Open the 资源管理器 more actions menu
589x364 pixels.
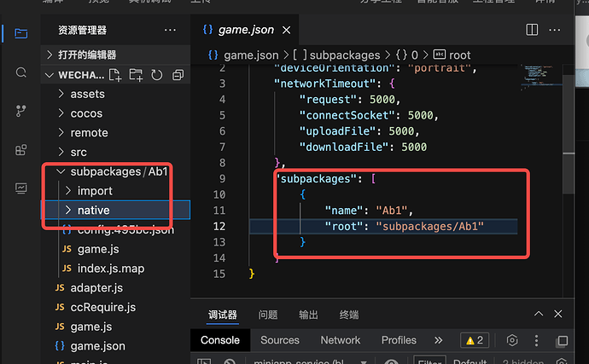(x=170, y=30)
